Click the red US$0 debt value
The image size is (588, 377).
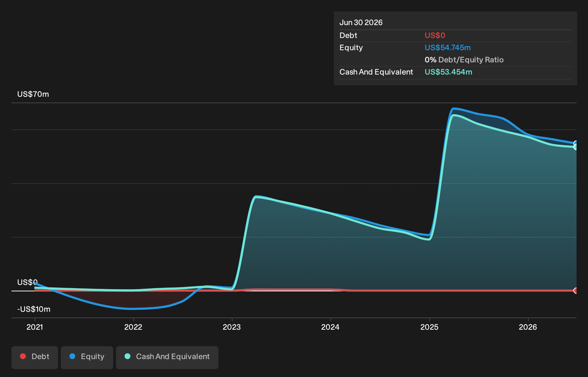[x=435, y=35]
